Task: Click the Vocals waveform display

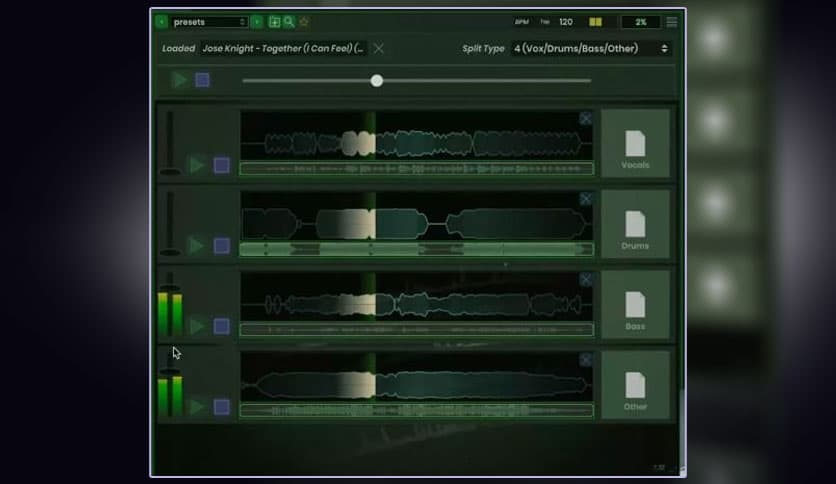Action: 416,135
